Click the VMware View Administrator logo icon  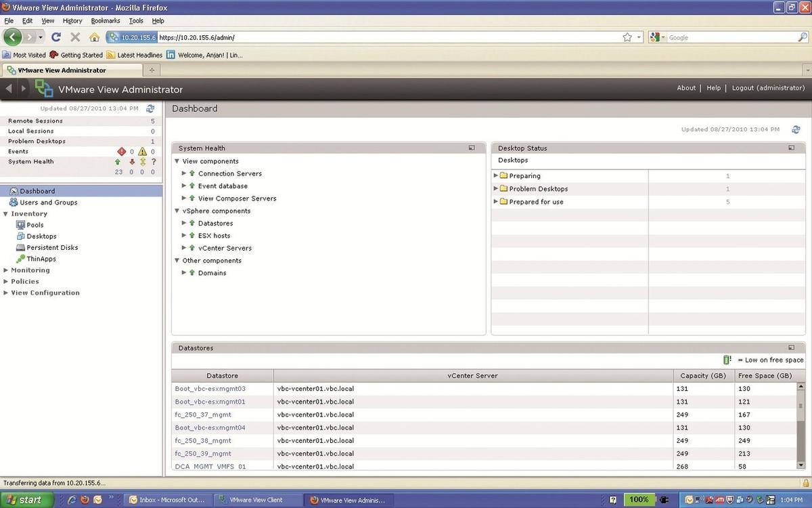click(44, 88)
